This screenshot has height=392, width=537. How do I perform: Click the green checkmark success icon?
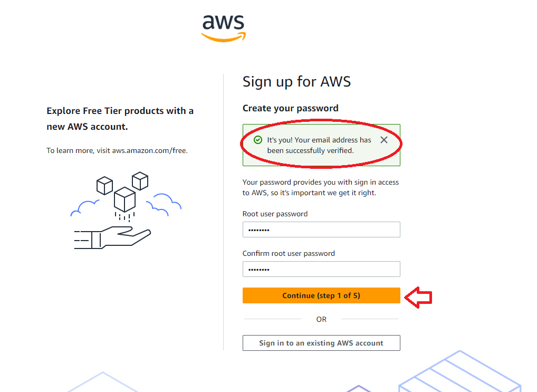pos(258,140)
